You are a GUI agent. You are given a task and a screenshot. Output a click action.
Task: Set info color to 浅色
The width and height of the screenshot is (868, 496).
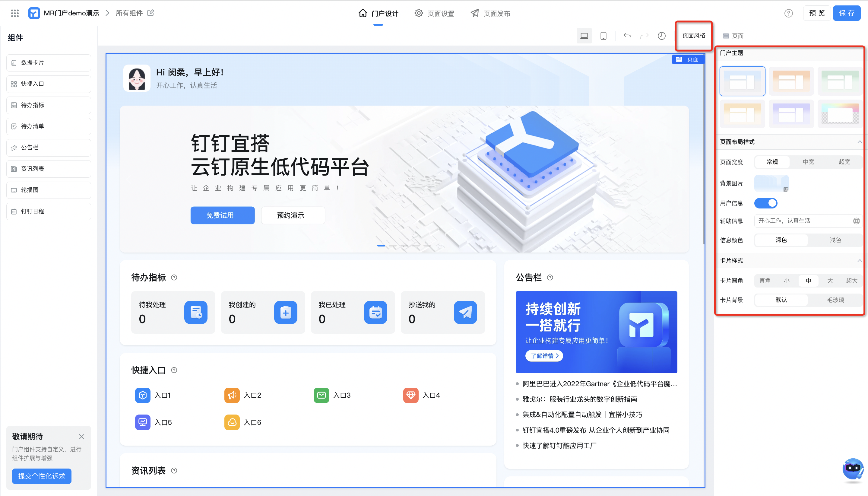click(x=835, y=240)
